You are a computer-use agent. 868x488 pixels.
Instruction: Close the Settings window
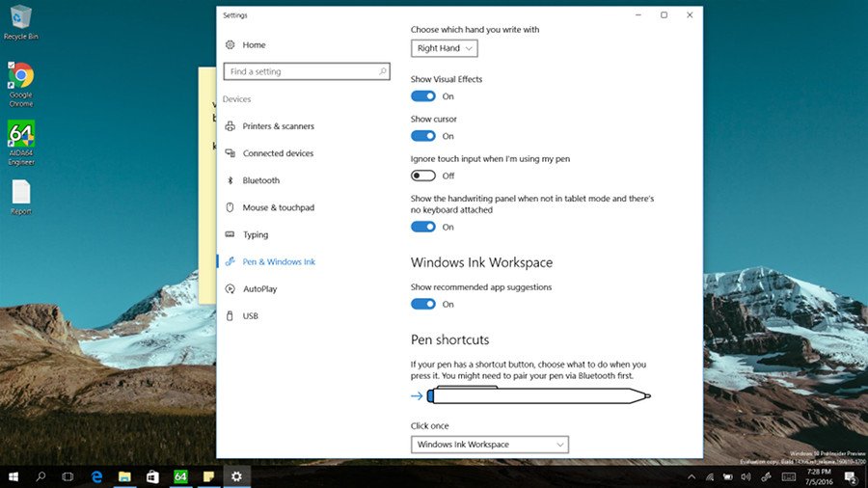(690, 14)
